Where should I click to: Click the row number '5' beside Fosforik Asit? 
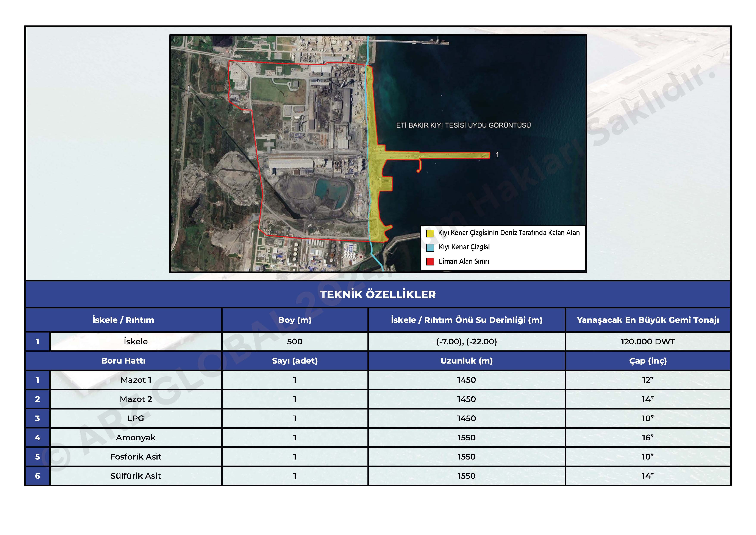click(37, 457)
